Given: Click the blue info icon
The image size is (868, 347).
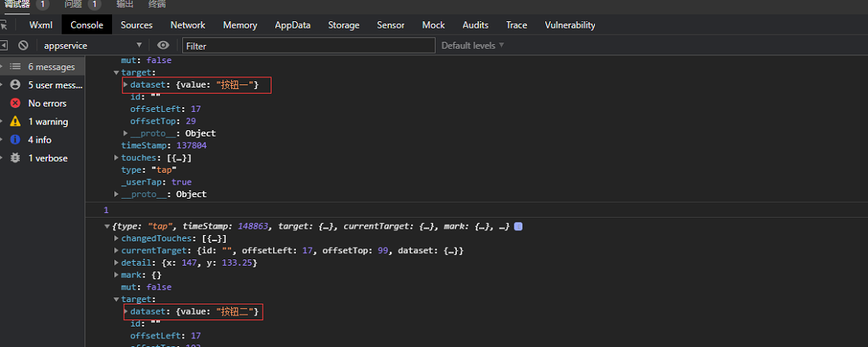Looking at the screenshot, I should 16,140.
